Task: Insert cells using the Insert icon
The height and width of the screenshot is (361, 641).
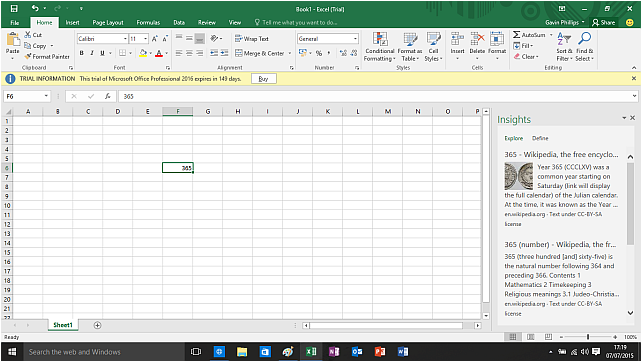Action: [457, 40]
